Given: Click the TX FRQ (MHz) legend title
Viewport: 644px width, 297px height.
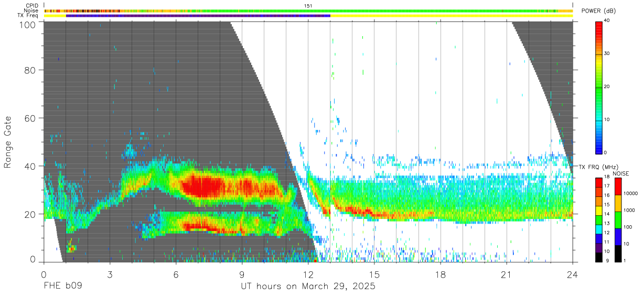Looking at the screenshot, I should 598,167.
